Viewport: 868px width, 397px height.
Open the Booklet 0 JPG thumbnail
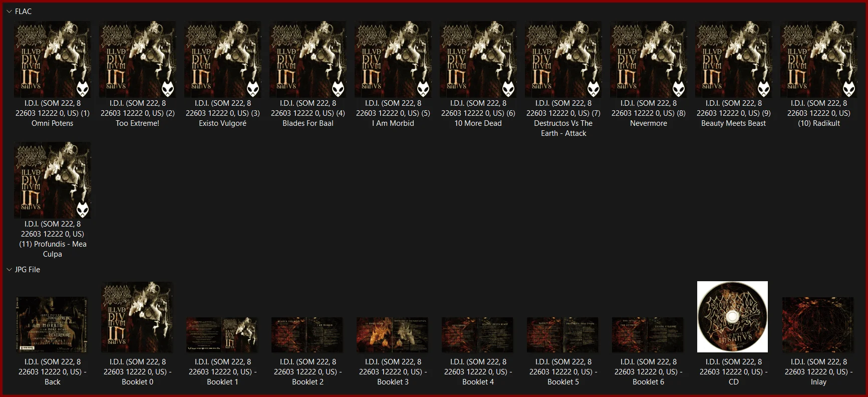pos(138,317)
